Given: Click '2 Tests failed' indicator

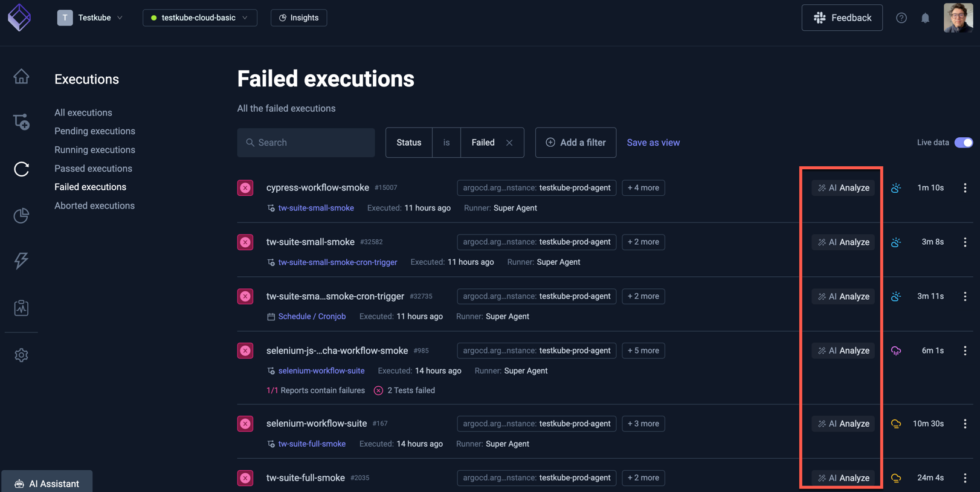Looking at the screenshot, I should click(x=404, y=390).
